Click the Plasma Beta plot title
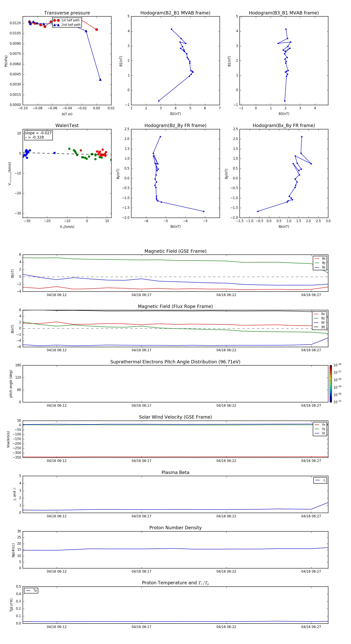 175,472
